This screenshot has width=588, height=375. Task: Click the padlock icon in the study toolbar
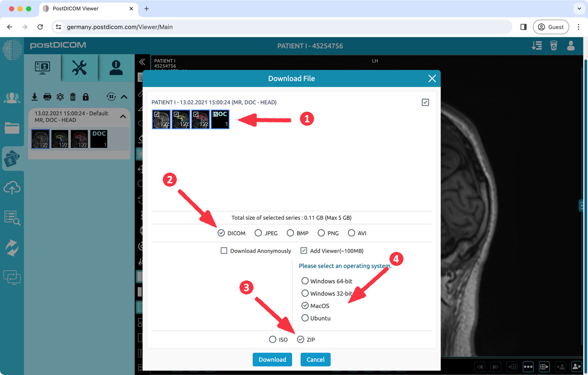tap(86, 97)
